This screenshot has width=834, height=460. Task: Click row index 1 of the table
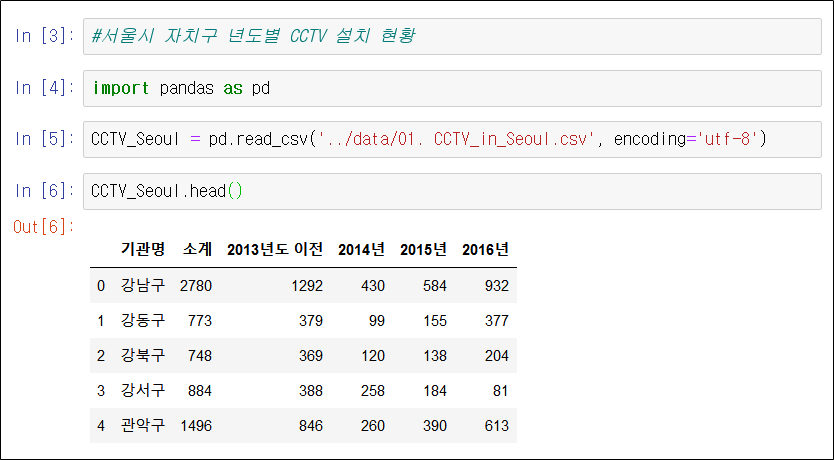(101, 321)
